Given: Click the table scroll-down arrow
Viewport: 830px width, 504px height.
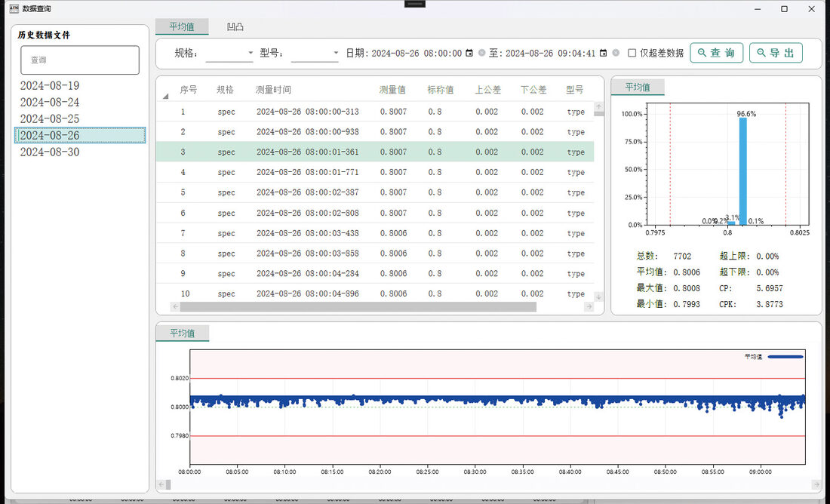Looking at the screenshot, I should (598, 297).
